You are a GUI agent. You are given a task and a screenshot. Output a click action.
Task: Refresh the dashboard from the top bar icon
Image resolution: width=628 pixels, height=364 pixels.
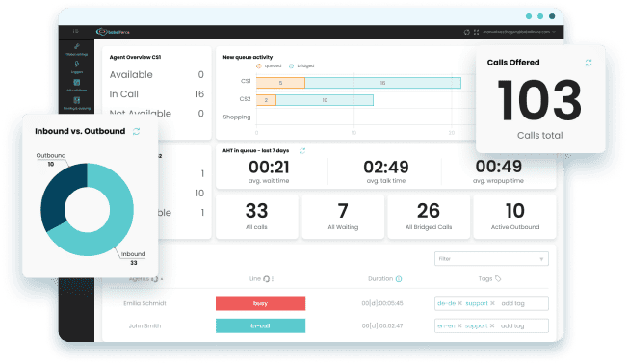click(466, 32)
